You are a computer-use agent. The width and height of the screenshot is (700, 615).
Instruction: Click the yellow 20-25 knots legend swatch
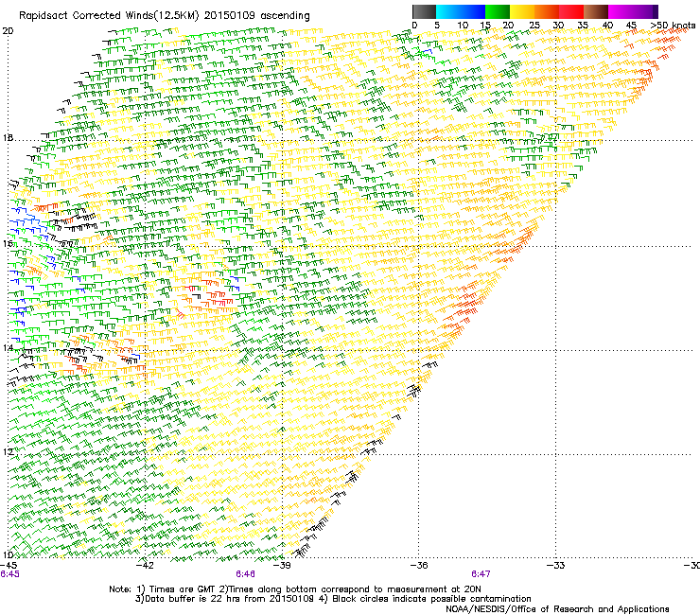[x=522, y=11]
